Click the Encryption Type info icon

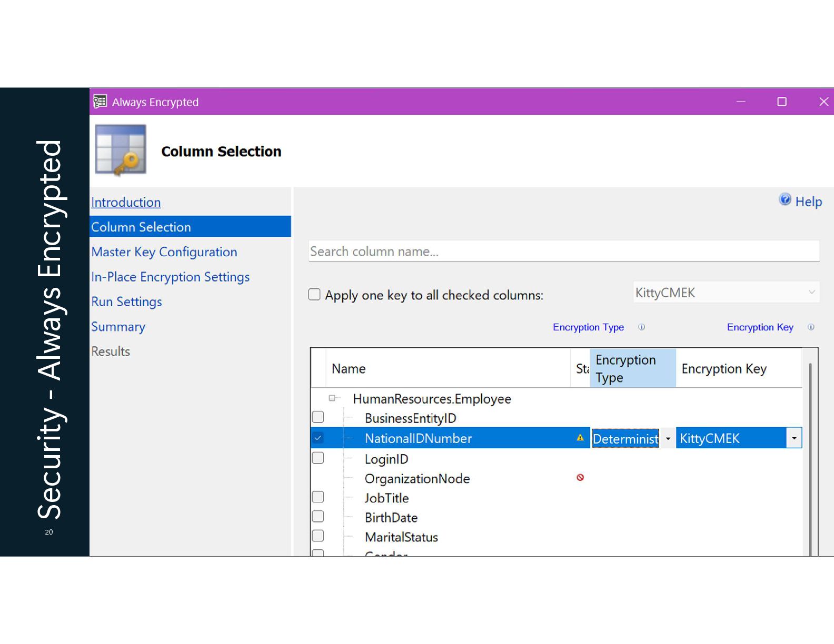[x=641, y=327]
